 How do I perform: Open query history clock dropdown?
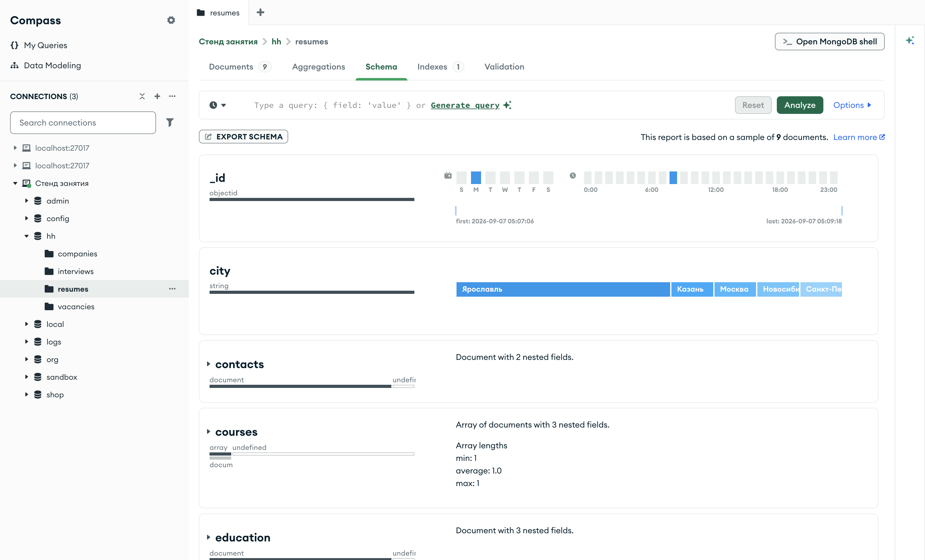pos(218,105)
